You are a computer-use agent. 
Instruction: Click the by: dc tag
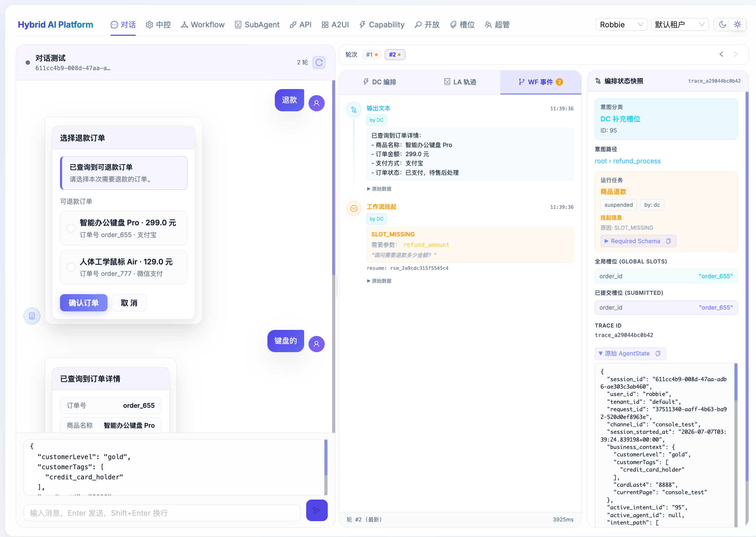(x=652, y=205)
